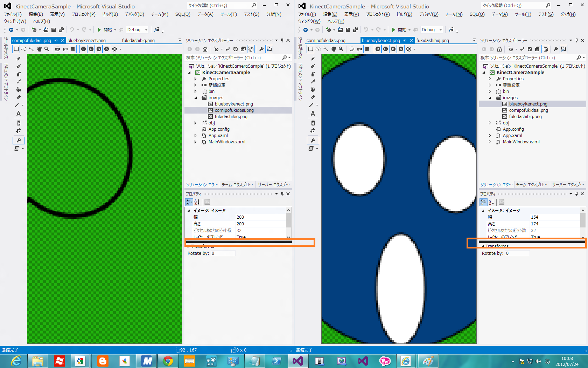588x368 pixels.
Task: Toggle the Alpha channel in right editor
Action: (x=401, y=49)
